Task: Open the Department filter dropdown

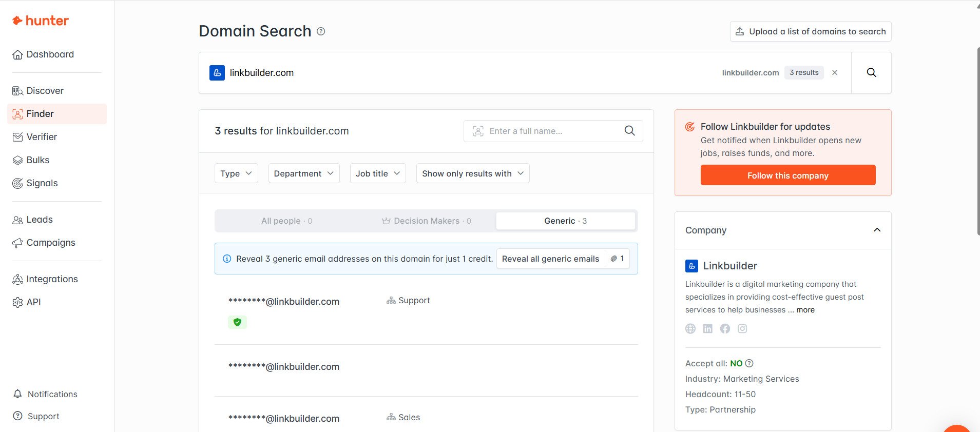Action: coord(304,173)
